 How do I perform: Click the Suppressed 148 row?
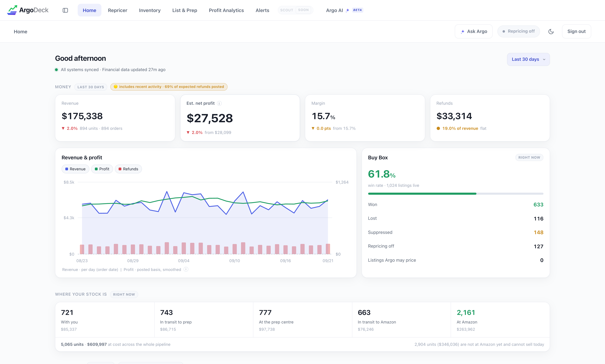tap(455, 232)
